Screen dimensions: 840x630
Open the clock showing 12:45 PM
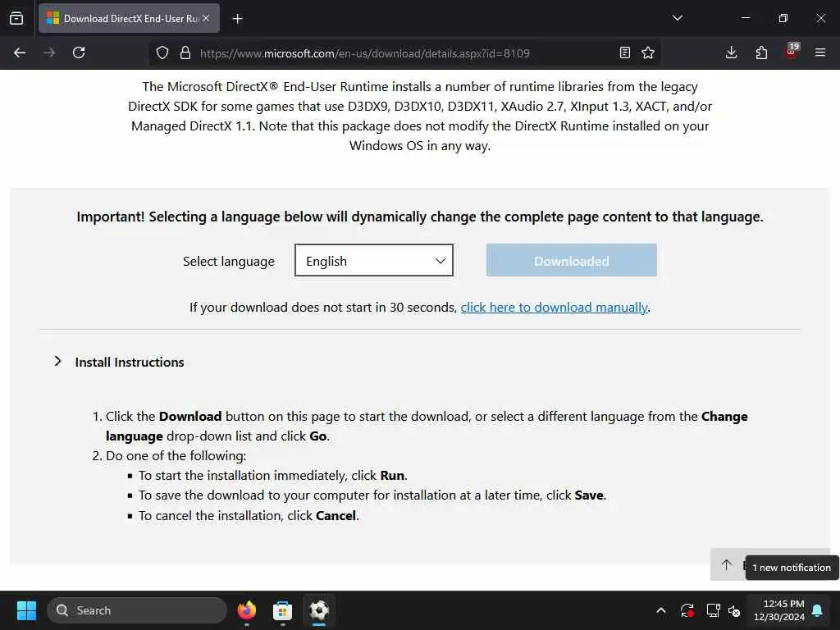coord(779,610)
